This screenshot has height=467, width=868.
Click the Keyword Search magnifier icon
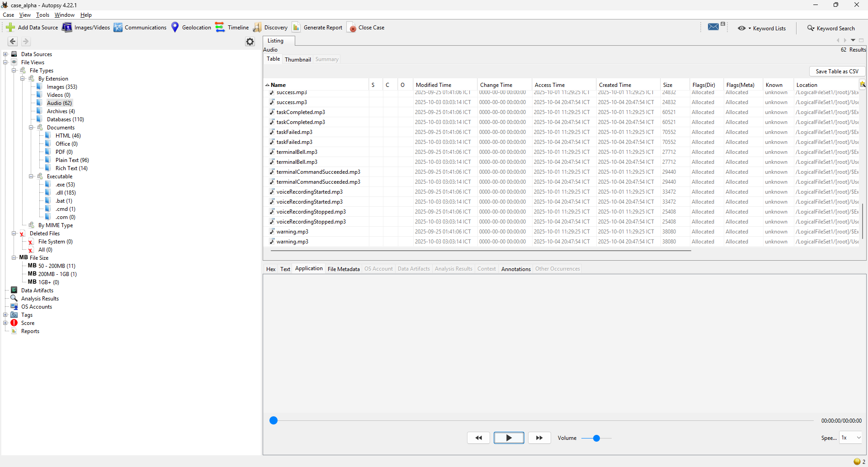(x=811, y=28)
